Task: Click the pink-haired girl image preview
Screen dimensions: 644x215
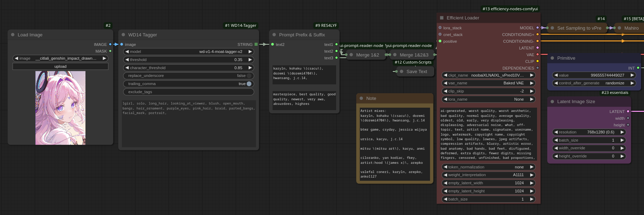Action: coord(60,108)
